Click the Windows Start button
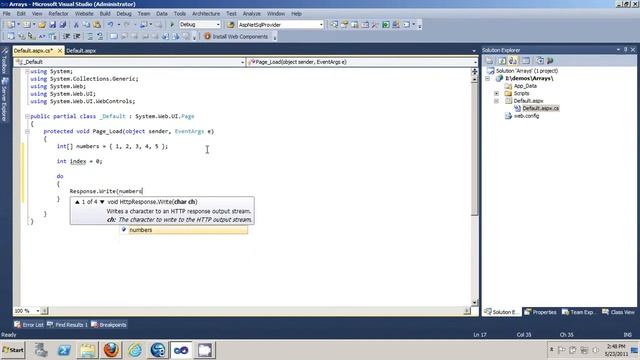This screenshot has height=360, width=640. (13, 350)
